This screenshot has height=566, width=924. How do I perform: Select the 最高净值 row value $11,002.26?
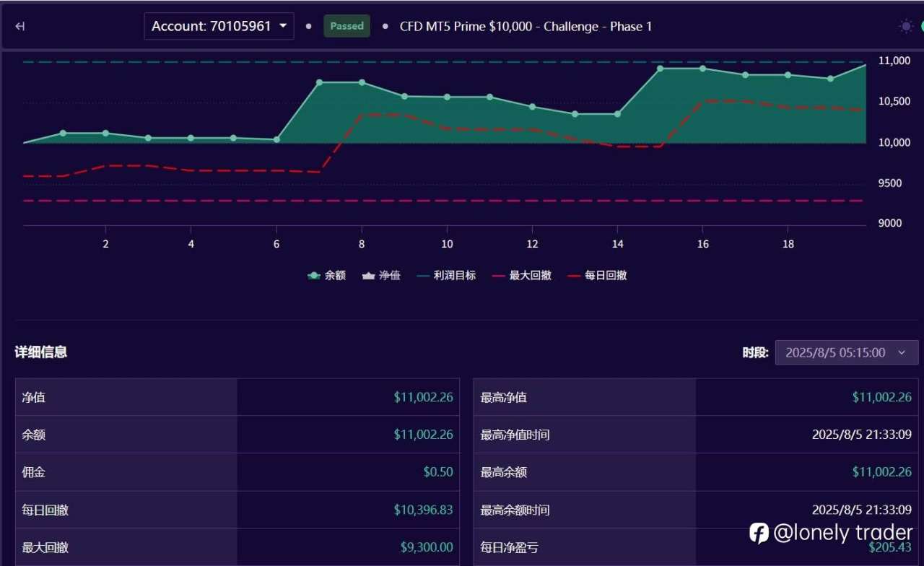[882, 397]
